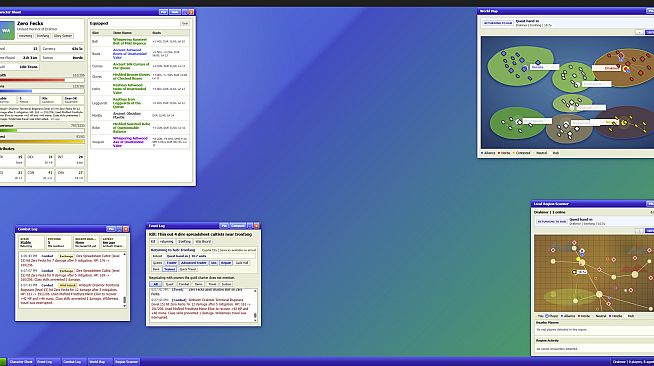
Task: Click the yellow gold progress bar
Action: coord(42,141)
